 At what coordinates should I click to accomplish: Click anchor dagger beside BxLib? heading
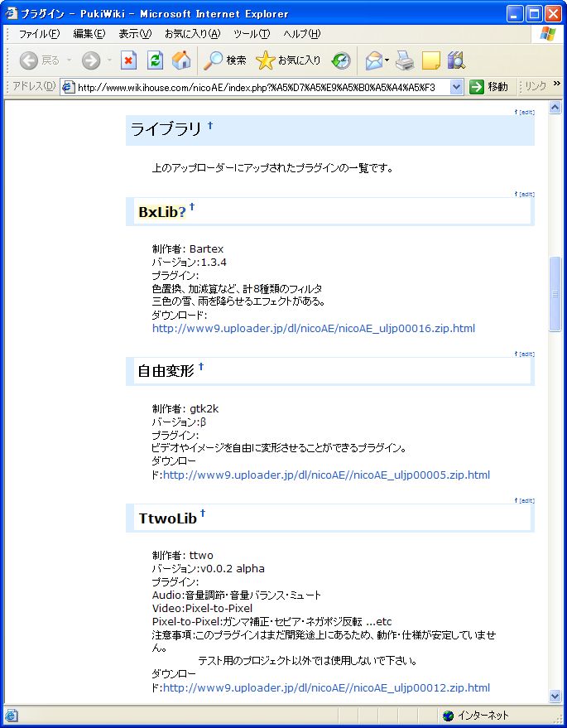coord(192,206)
